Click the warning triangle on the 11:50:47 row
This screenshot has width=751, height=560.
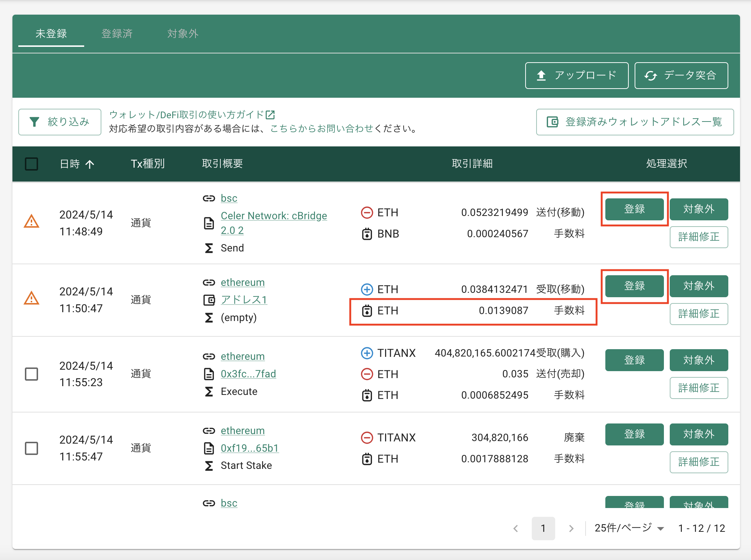31,298
